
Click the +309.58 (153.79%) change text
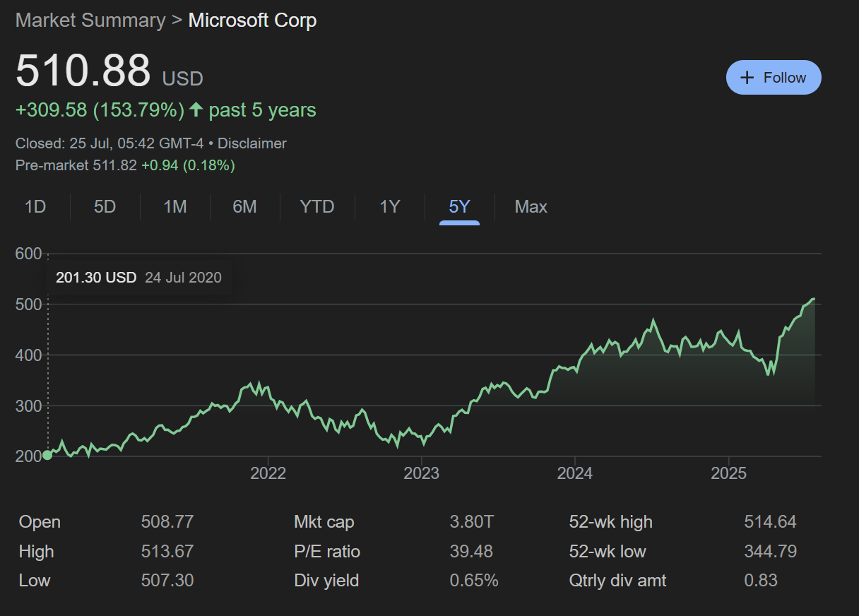coord(100,110)
